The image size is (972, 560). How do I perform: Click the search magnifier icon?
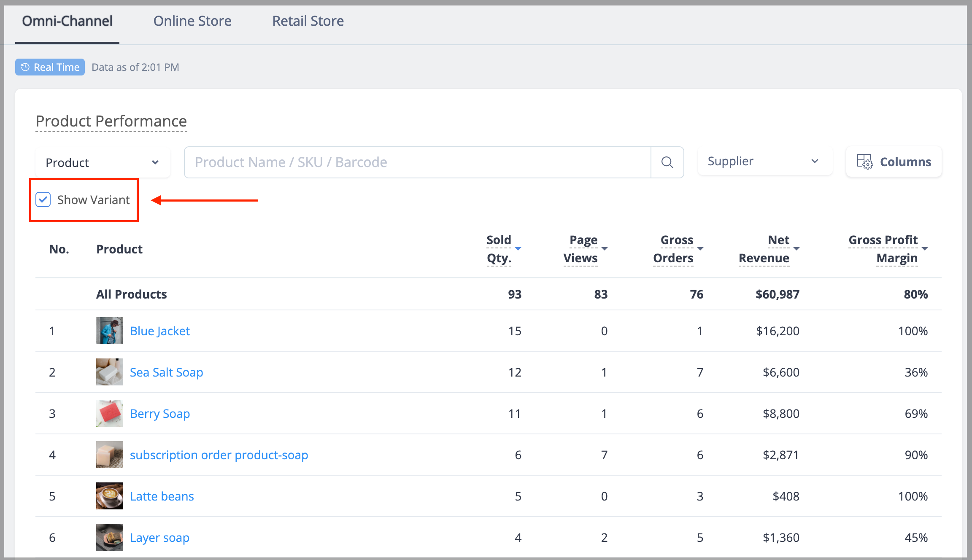coord(667,162)
